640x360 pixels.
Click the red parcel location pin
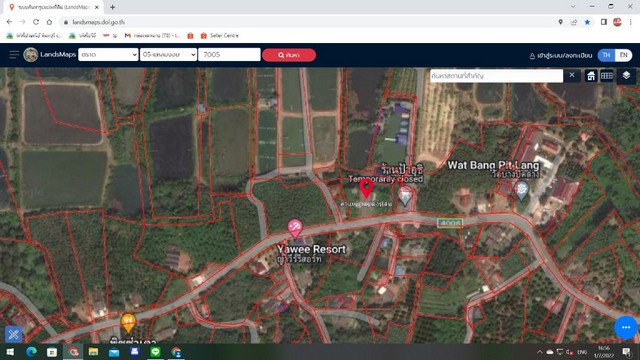[x=366, y=188]
